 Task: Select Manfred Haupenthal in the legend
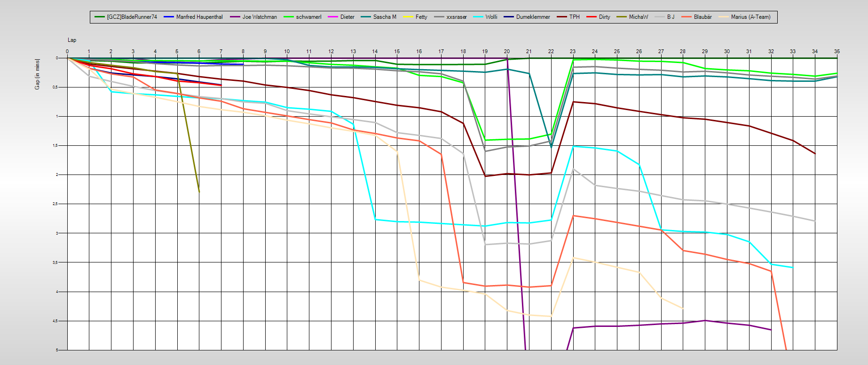(199, 17)
